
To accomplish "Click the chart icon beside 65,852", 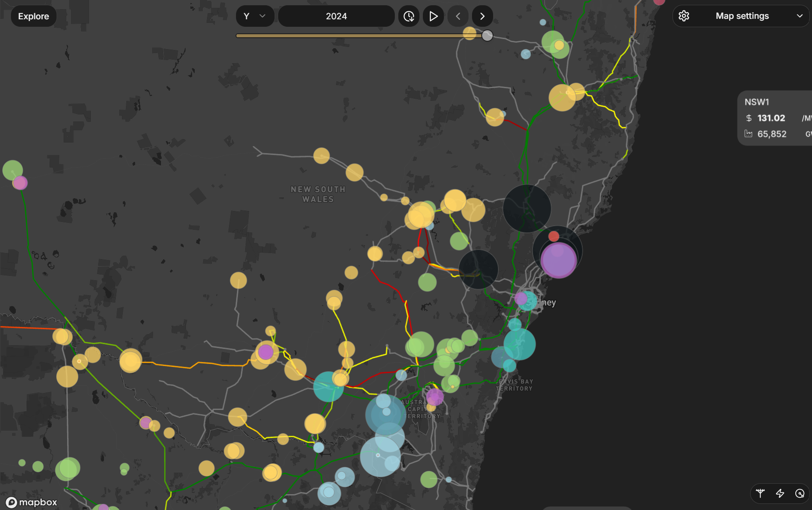I will pos(748,134).
